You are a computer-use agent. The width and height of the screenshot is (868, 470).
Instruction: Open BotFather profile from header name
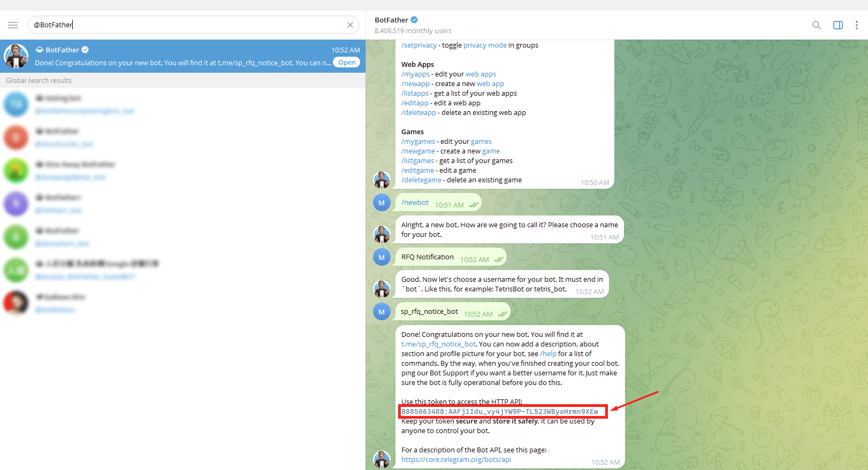pyautogui.click(x=391, y=20)
